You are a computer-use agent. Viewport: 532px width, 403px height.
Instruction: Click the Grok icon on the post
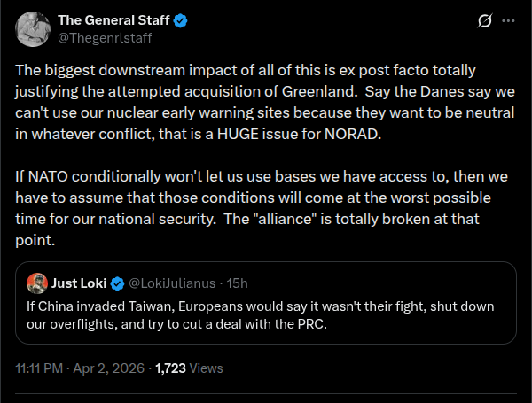coord(484,20)
